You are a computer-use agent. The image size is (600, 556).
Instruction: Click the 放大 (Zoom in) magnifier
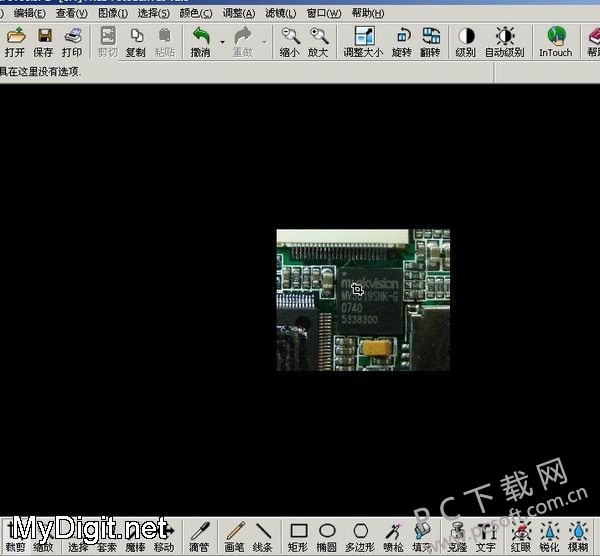[318, 36]
